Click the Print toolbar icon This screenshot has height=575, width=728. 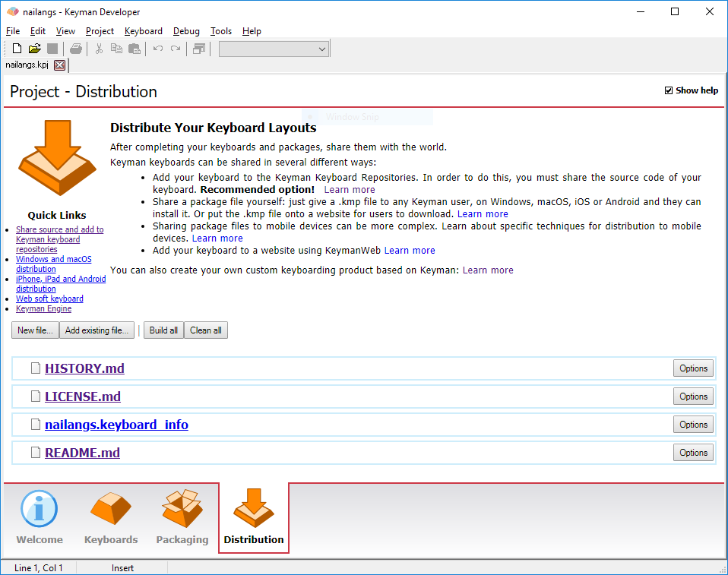[76, 49]
